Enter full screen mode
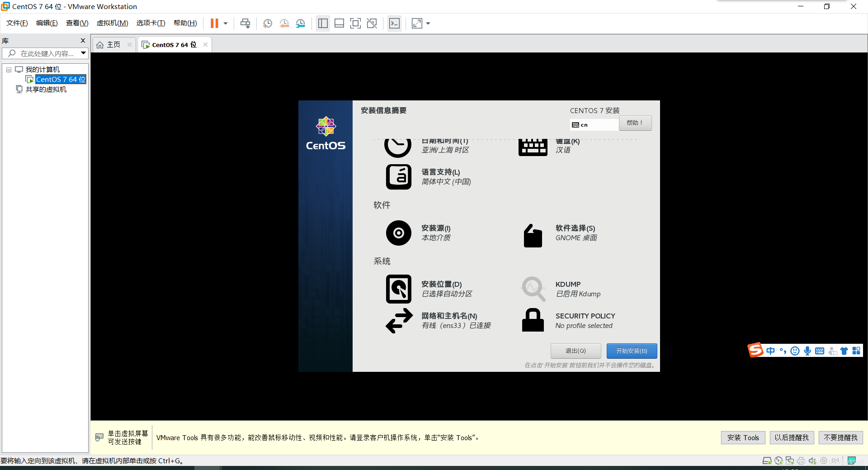 [x=356, y=23]
